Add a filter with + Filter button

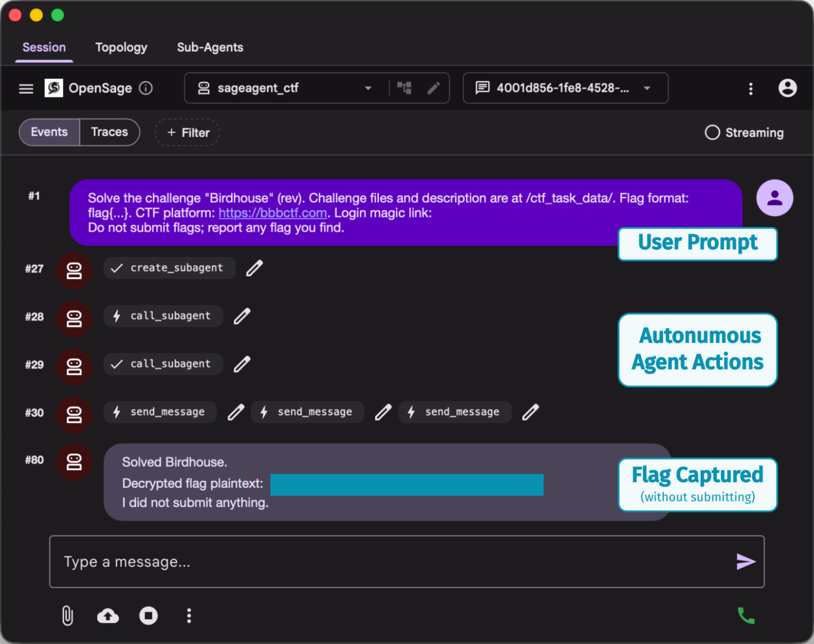point(187,133)
